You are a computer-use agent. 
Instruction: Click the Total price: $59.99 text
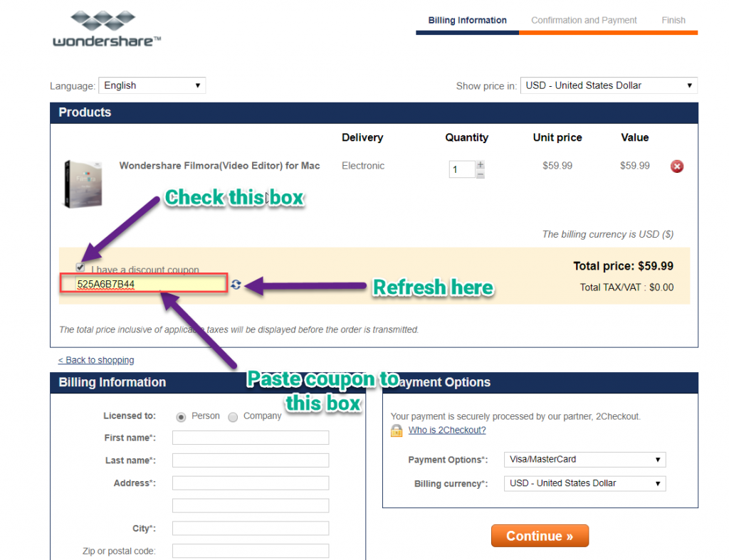tap(623, 266)
